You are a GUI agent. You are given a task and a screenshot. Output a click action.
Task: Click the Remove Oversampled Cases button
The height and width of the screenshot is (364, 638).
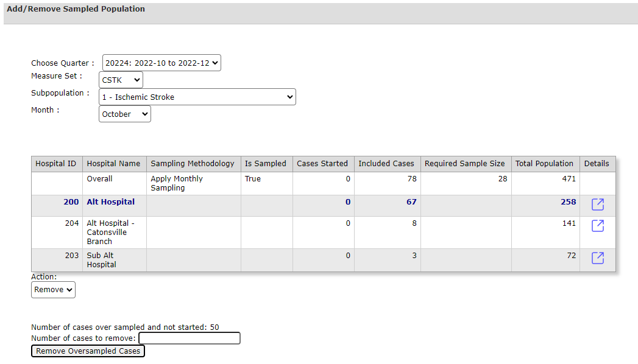[88, 351]
